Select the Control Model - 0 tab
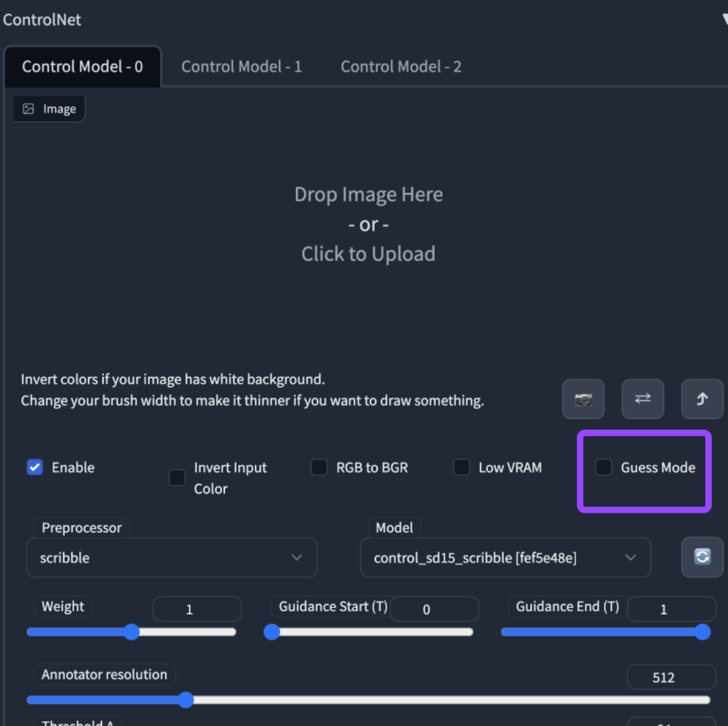The width and height of the screenshot is (728, 726). tap(82, 66)
